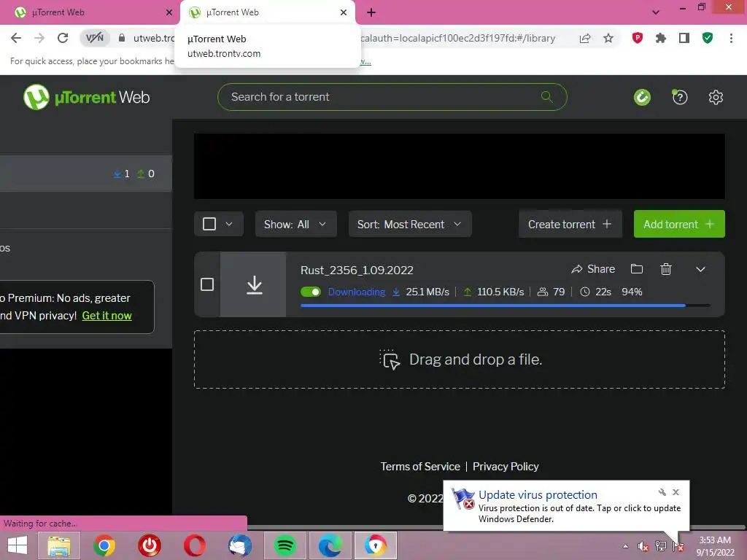Image resolution: width=747 pixels, height=560 pixels.
Task: Click the Action Center flag tray icon
Action: pyautogui.click(x=678, y=546)
